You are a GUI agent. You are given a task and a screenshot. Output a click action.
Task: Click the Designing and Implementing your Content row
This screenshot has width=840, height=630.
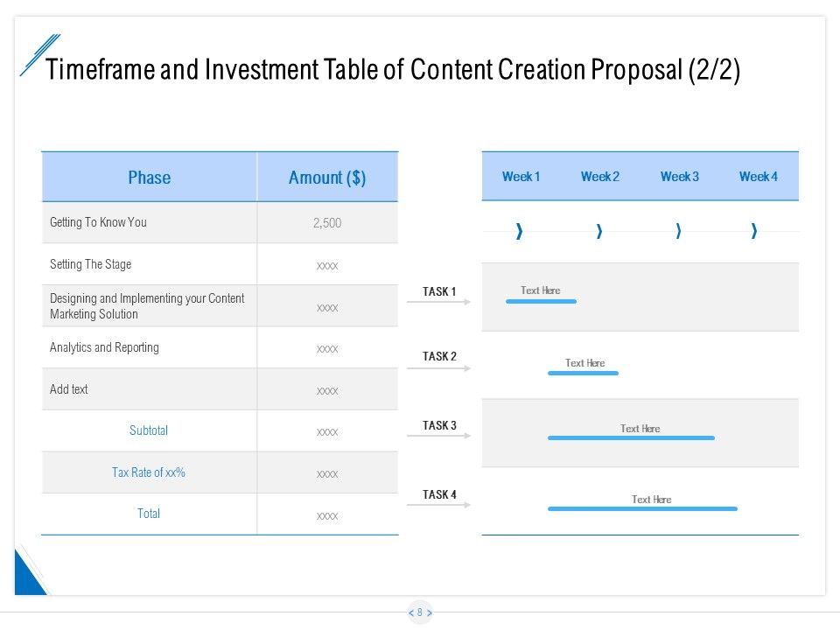tap(220, 306)
